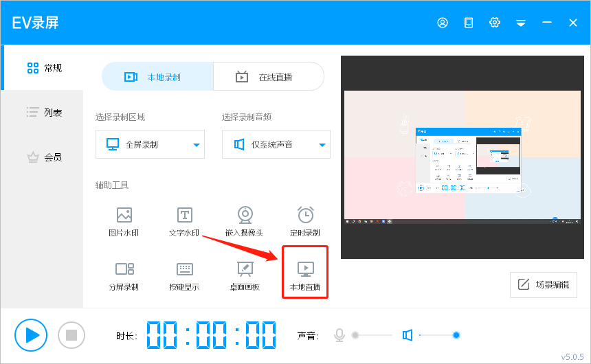
Task: Open the title bar dropdown menu arrow
Action: tap(521, 23)
